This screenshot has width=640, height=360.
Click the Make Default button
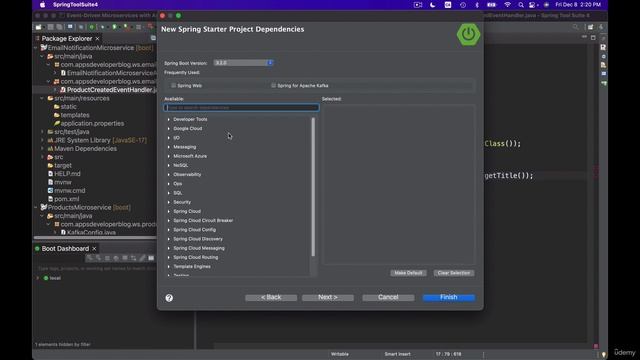[x=408, y=273]
